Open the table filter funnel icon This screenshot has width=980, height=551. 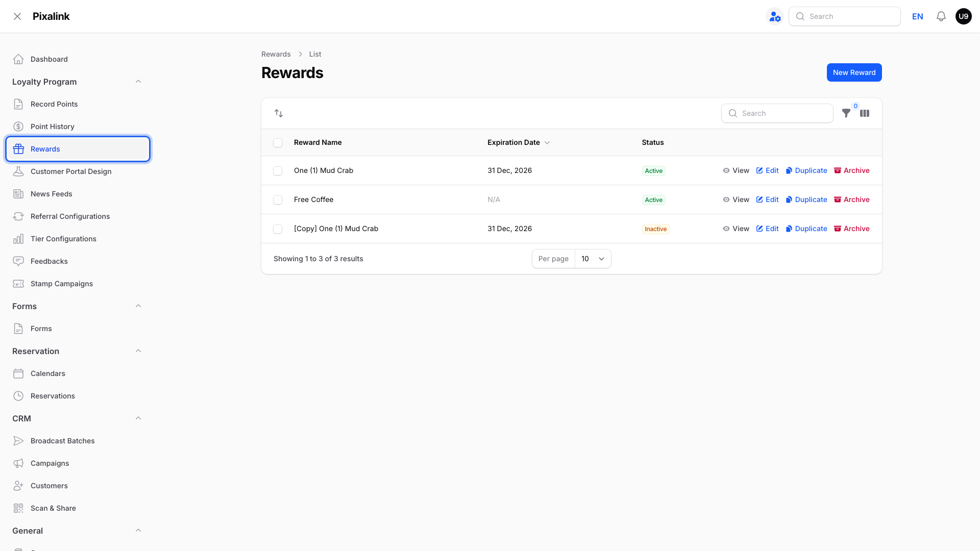pyautogui.click(x=846, y=113)
